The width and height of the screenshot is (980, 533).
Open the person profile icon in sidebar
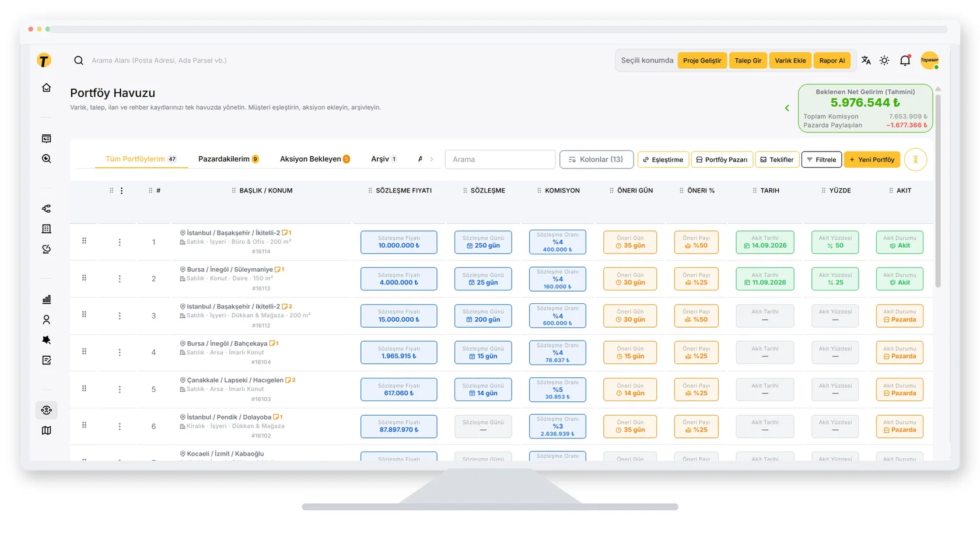pyautogui.click(x=47, y=320)
